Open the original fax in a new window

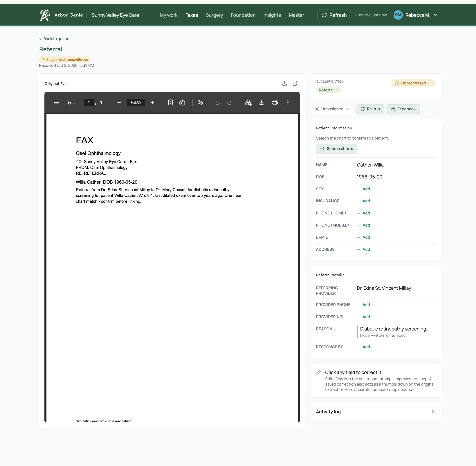point(295,84)
